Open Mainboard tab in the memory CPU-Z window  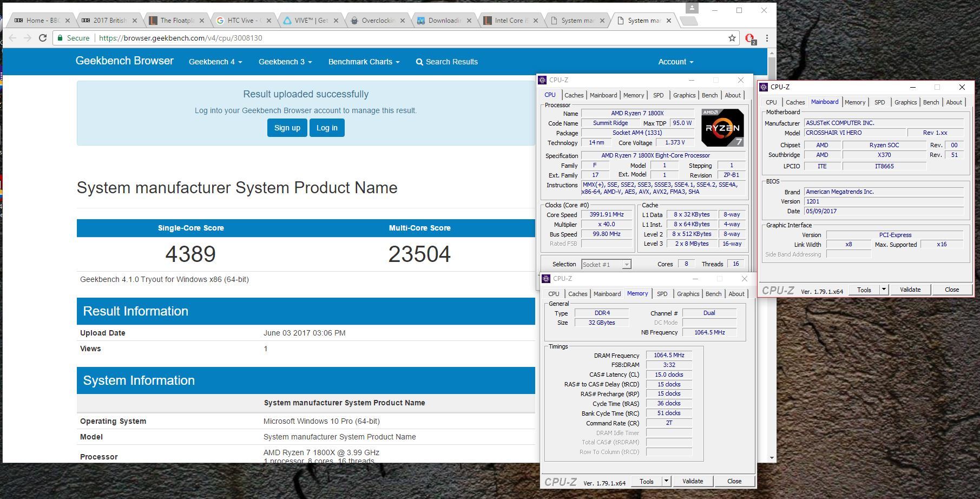[607, 294]
